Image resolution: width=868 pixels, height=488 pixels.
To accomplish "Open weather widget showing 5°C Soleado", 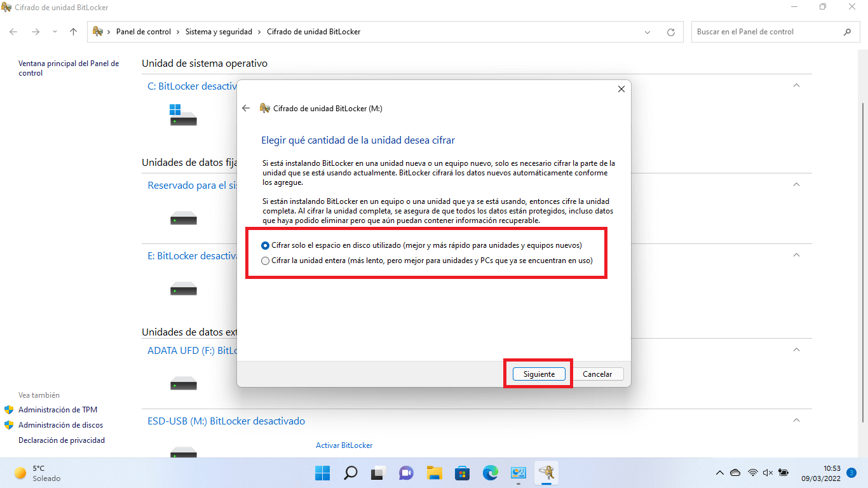I will point(37,473).
